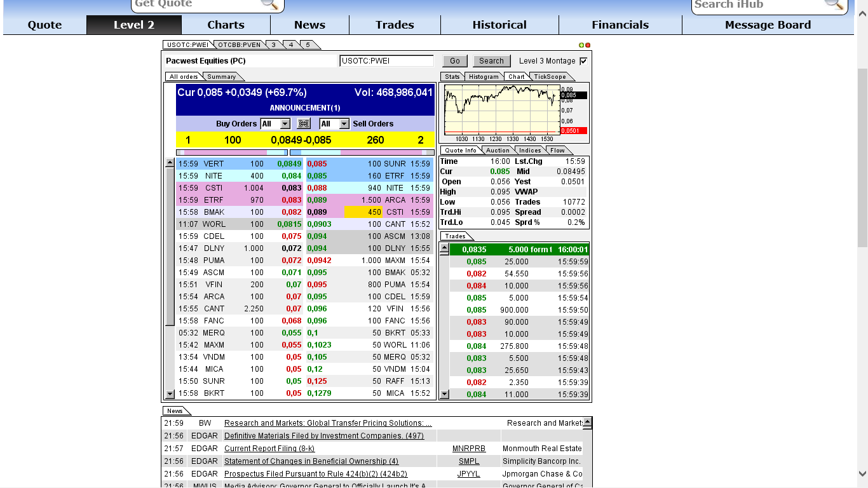This screenshot has height=488, width=868.
Task: Open the Historical tab
Action: pos(499,25)
